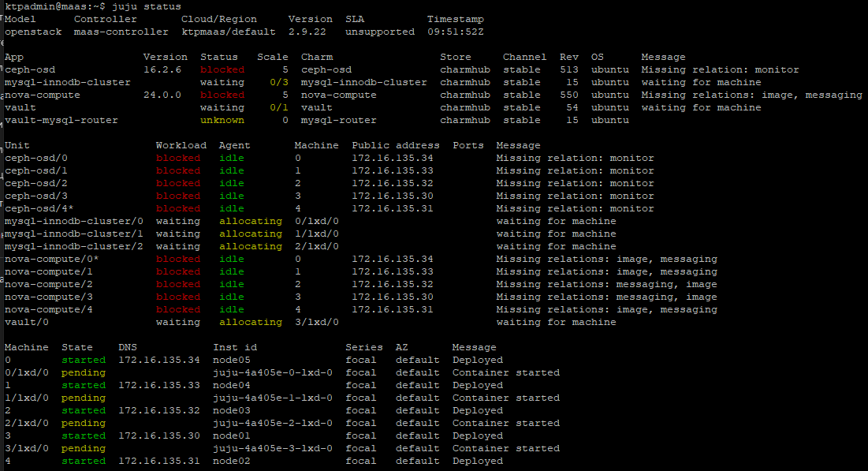Select unit 'nova-compute/3'
The image size is (868, 471).
tap(49, 297)
